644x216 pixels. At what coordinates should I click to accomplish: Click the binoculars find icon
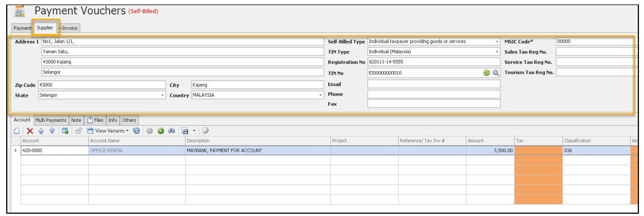(x=172, y=131)
